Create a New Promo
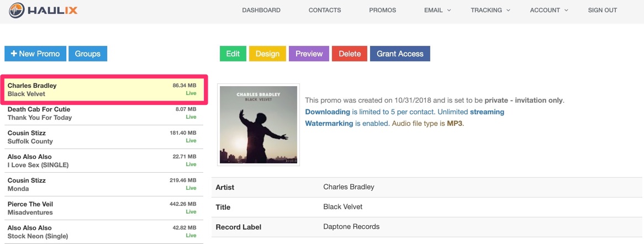 click(x=35, y=54)
